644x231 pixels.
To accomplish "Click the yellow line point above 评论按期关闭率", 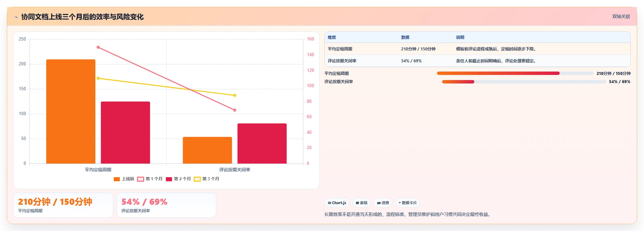I will (235, 95).
